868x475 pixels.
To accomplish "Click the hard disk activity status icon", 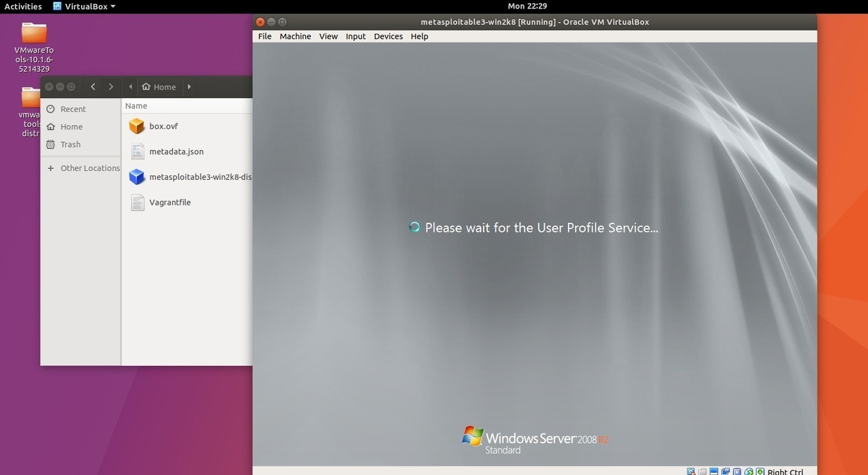I will click(691, 472).
